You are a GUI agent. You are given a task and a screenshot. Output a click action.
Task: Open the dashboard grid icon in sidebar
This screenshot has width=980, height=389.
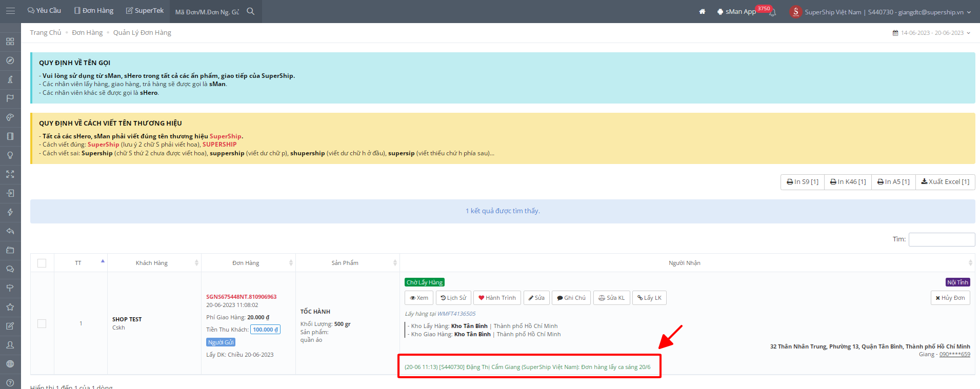tap(10, 42)
